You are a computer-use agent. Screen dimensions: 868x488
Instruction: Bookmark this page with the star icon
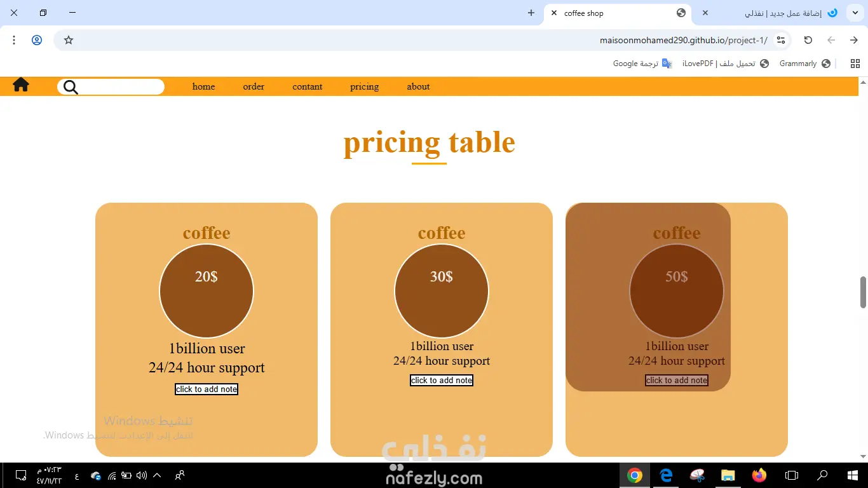[69, 40]
